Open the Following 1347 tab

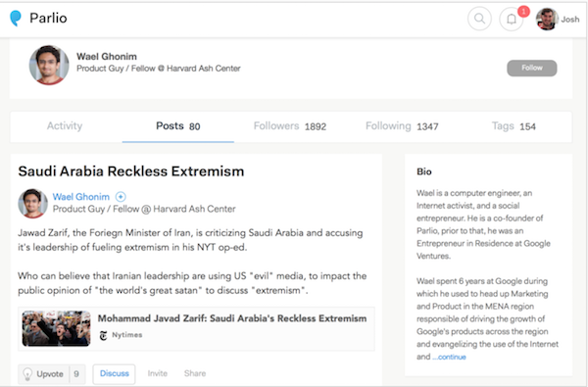pyautogui.click(x=402, y=126)
